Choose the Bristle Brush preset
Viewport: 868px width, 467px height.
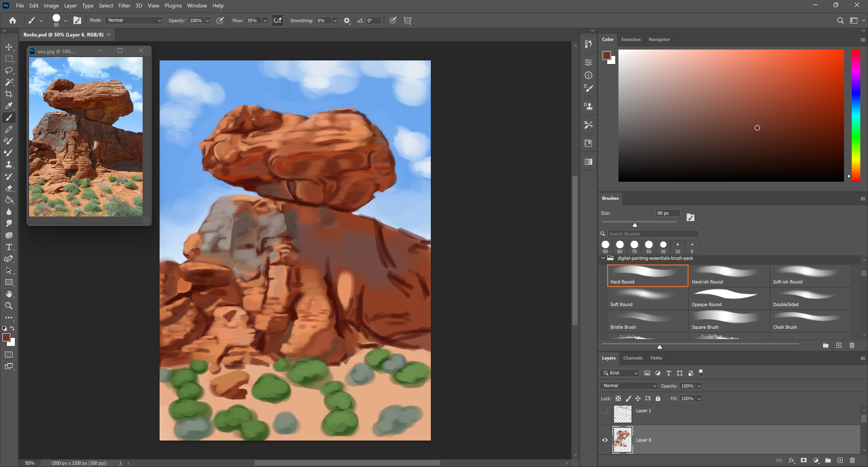[x=647, y=321]
